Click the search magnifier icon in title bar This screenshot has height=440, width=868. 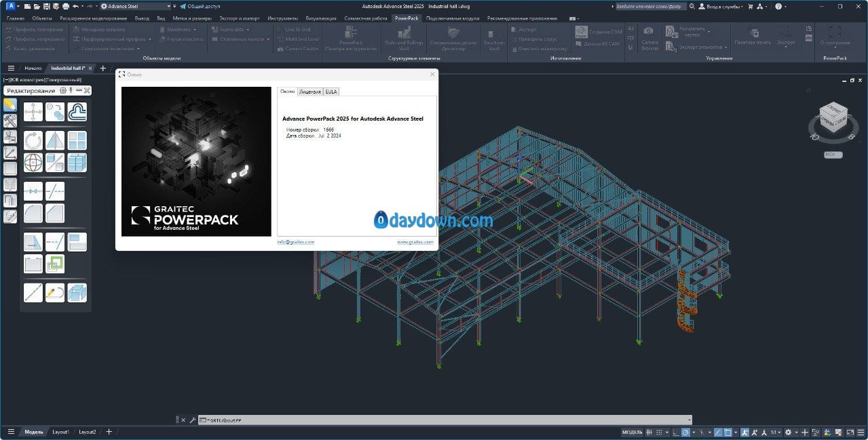point(692,6)
